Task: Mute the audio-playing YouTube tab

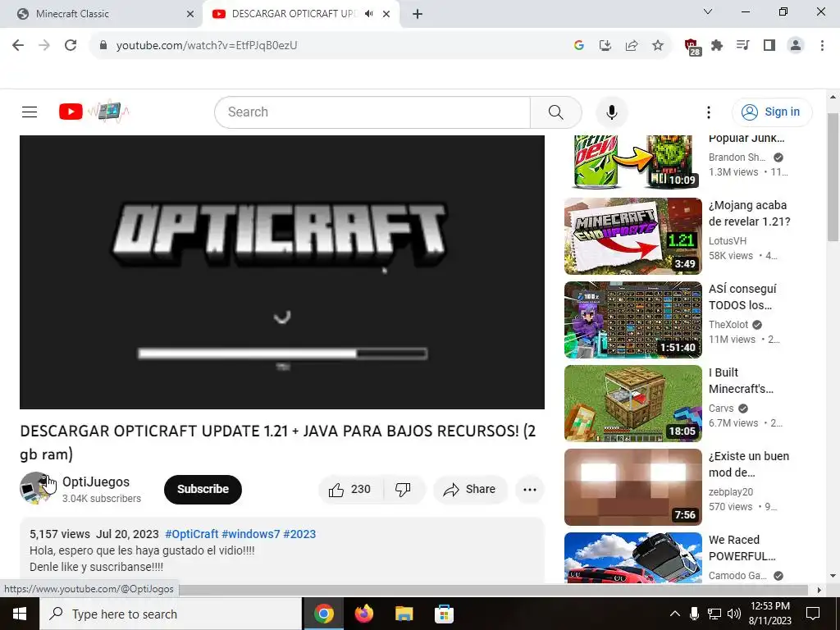Action: click(x=368, y=14)
